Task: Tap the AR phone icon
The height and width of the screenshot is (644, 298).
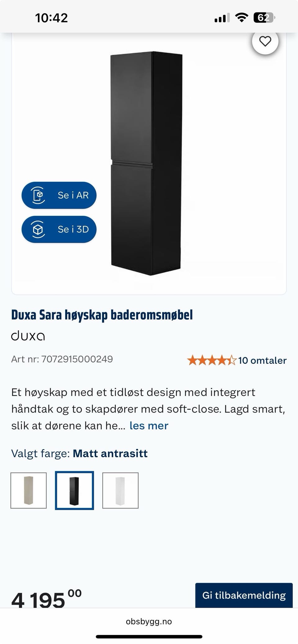Action: [38, 195]
